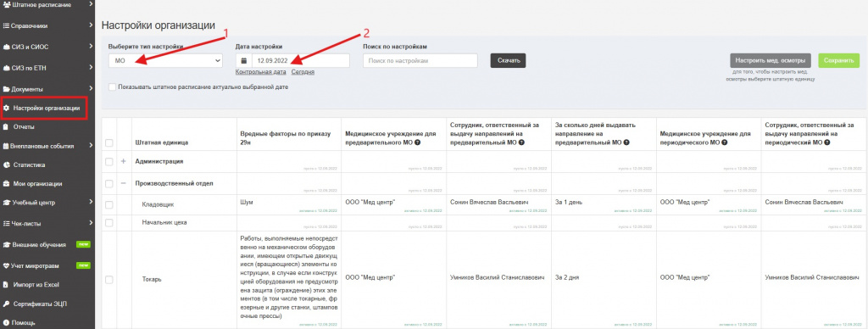Viewport: 868px width, 329px height.
Task: Click help icon for учреждение для периодического МО
Action: click(x=725, y=142)
